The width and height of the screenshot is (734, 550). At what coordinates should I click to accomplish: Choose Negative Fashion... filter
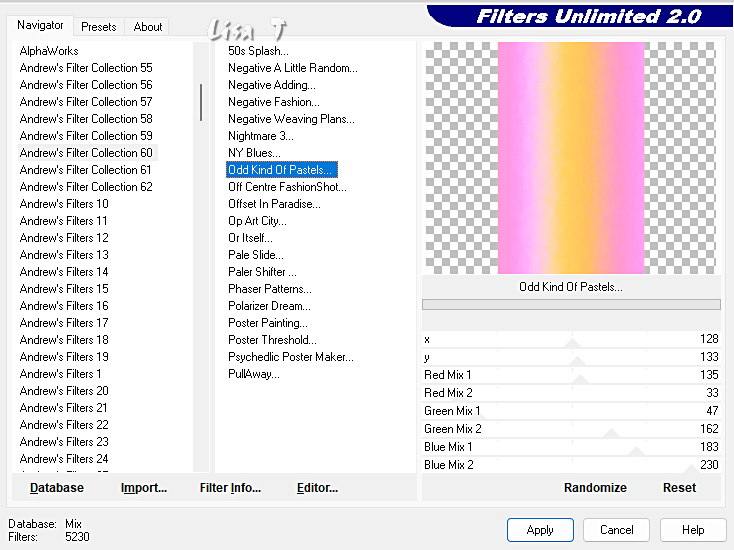(x=274, y=102)
